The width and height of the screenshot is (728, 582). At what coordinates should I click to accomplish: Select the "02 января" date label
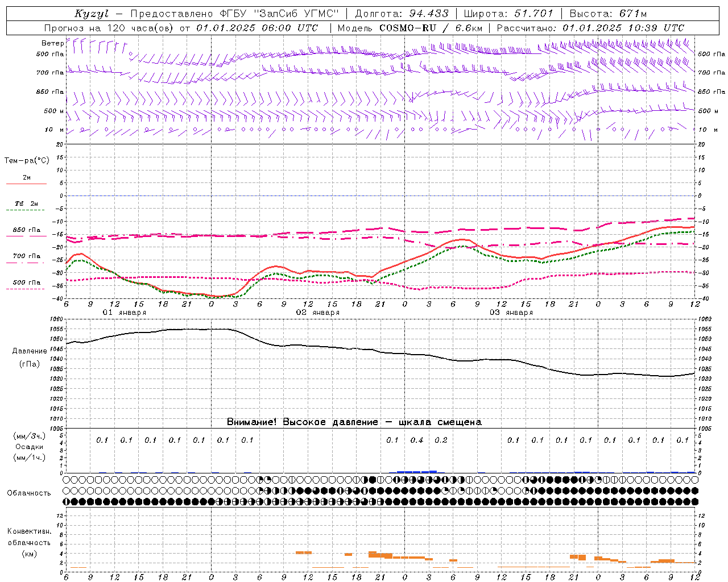tap(318, 313)
